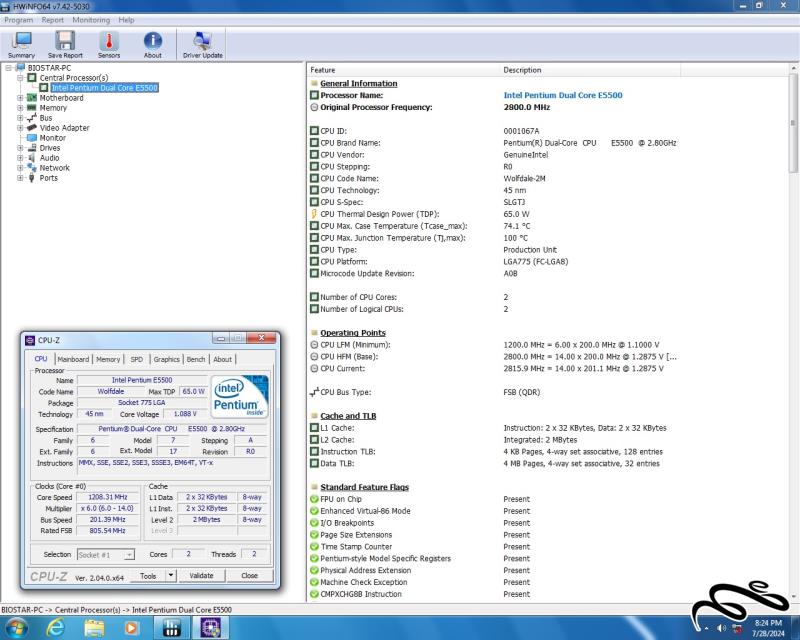Open the CPU-Z Tools dropdown arrow
The image size is (800, 640).
[171, 576]
